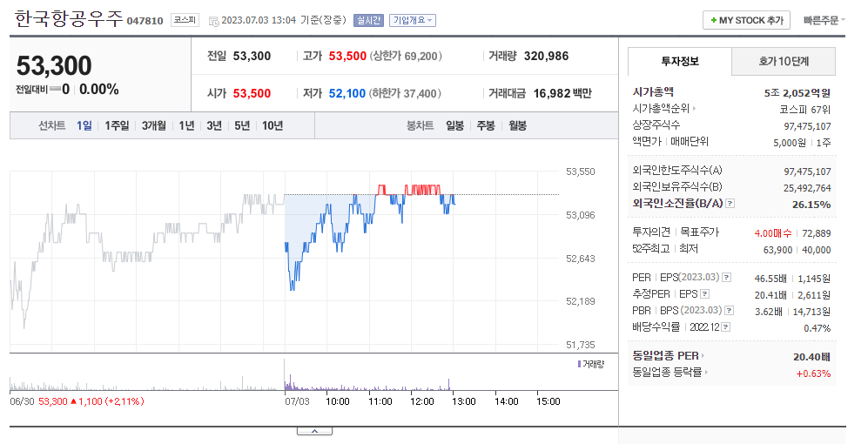
Task: Show the 월봉 monthly candle chart
Action: (518, 125)
